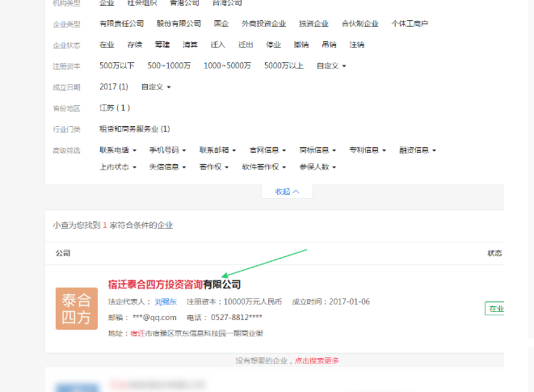Open 自定义 dropdown for registered capital
This screenshot has height=392, width=534.
331,65
